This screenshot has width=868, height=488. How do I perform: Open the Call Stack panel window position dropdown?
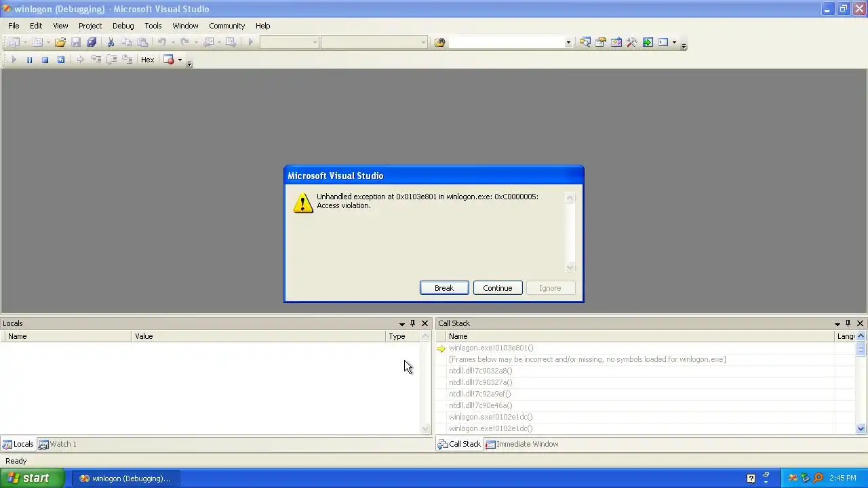(837, 323)
